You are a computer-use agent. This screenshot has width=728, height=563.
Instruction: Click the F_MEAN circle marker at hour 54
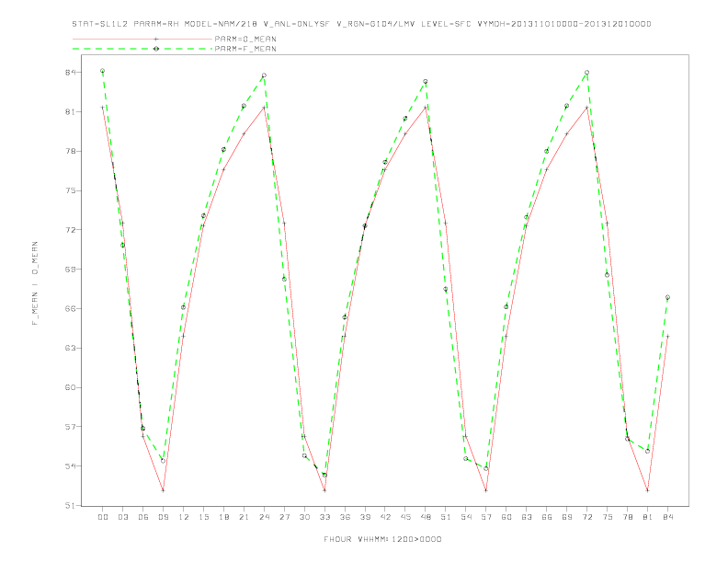click(x=466, y=458)
